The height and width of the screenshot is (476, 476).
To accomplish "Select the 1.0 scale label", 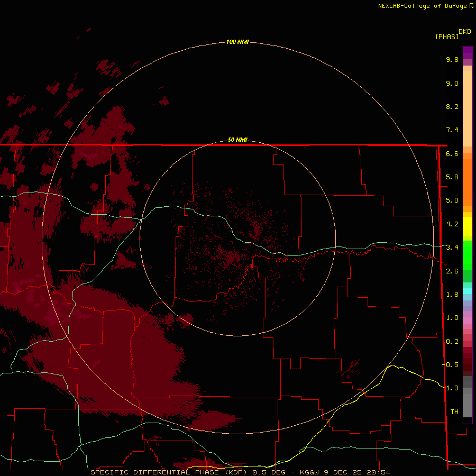I will pyautogui.click(x=452, y=318).
